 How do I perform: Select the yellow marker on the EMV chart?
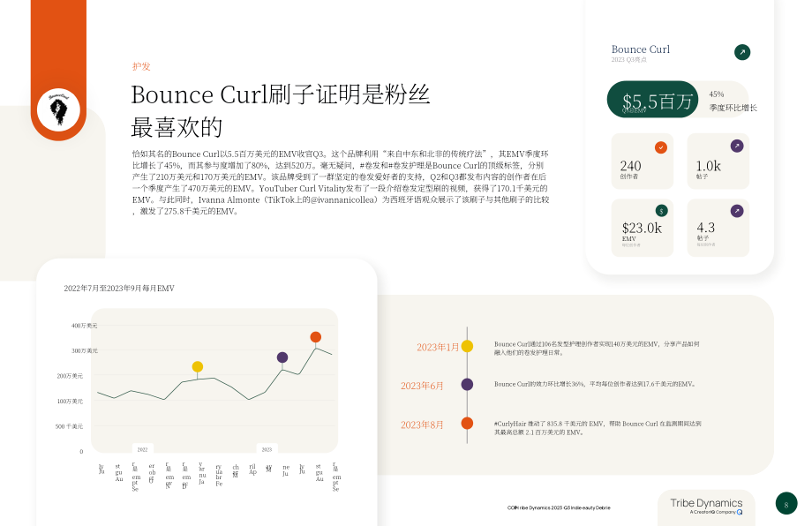tap(198, 366)
